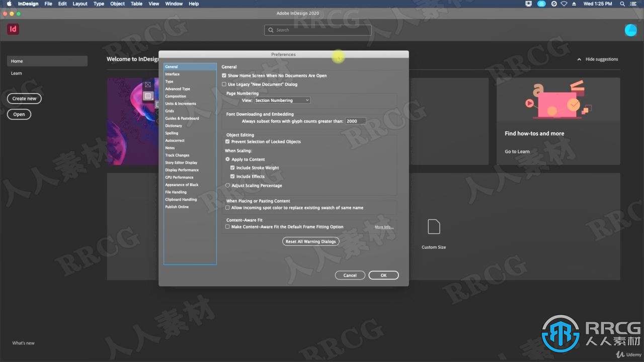Click Reset All Warning Dialogs button
This screenshot has width=644, height=362.
311,241
